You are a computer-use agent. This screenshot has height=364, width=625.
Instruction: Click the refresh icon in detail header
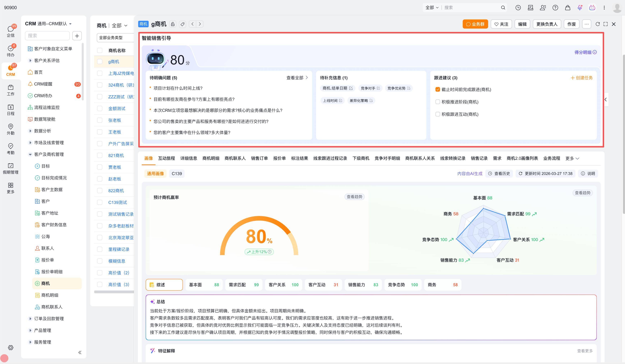598,24
